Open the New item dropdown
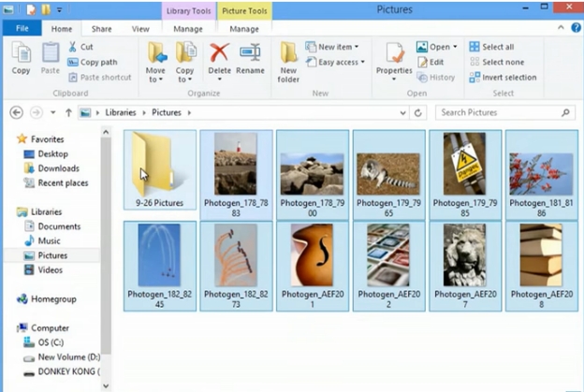 pyautogui.click(x=332, y=47)
